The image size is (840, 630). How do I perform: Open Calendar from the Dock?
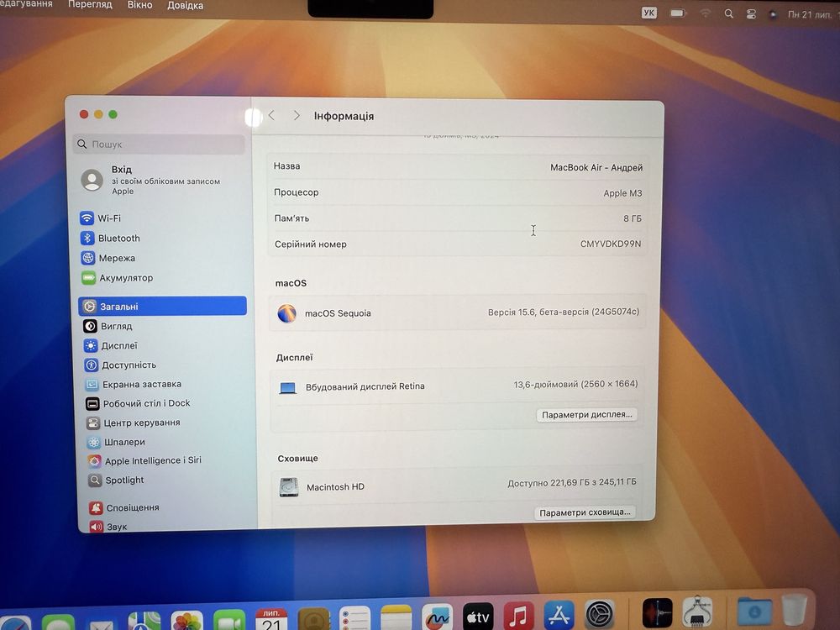tap(271, 620)
